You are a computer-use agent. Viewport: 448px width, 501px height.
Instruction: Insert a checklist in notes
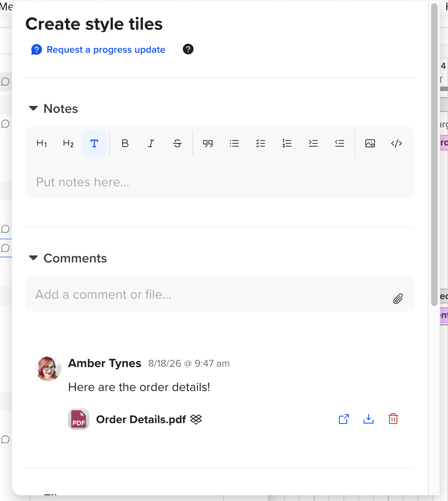(x=261, y=143)
